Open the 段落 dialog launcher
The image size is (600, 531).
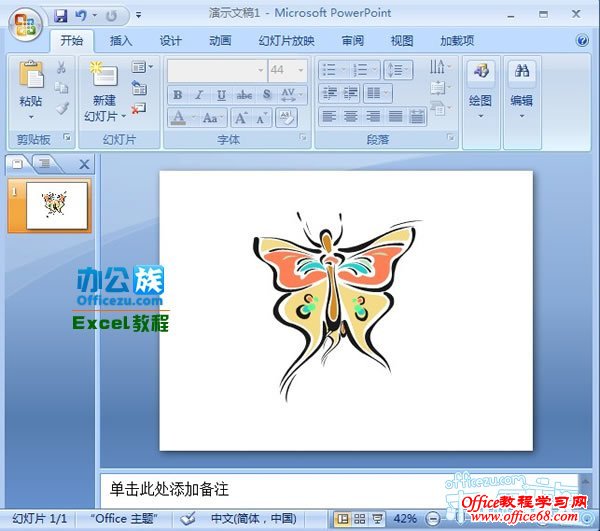pos(450,137)
